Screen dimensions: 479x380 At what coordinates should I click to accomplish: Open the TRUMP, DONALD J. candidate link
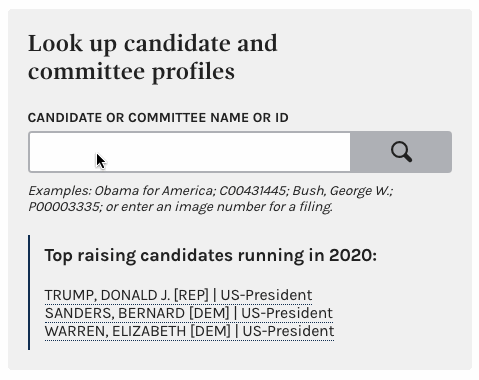178,295
